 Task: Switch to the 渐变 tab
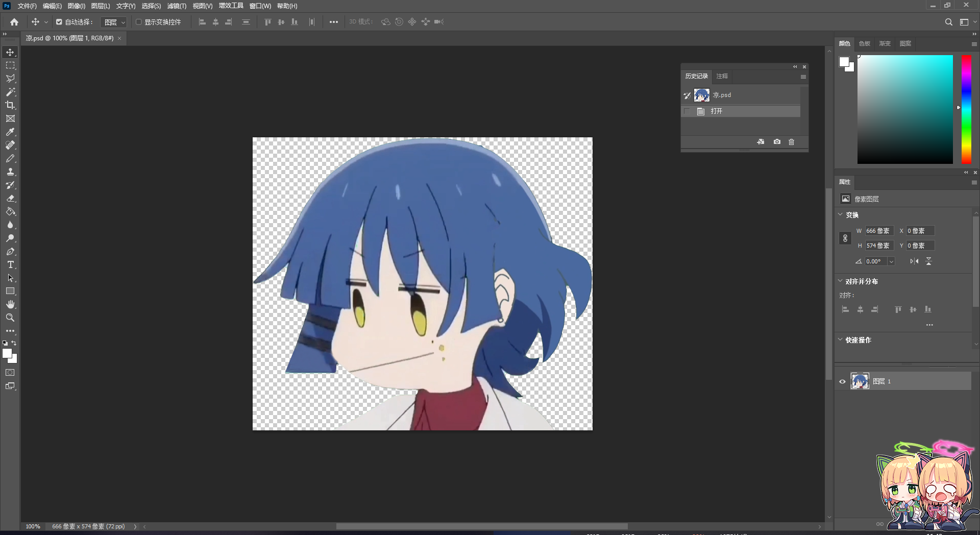pyautogui.click(x=885, y=44)
